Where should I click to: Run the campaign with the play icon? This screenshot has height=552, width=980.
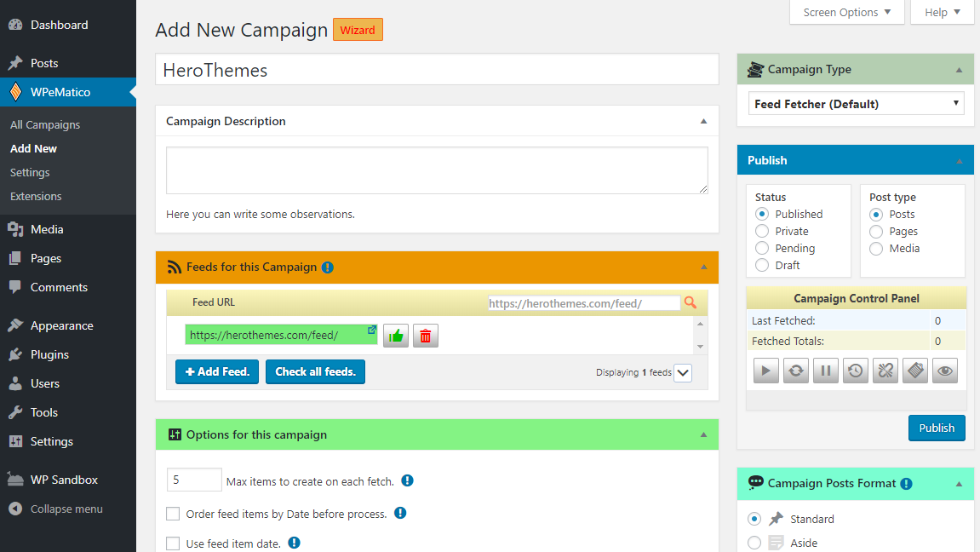click(765, 370)
